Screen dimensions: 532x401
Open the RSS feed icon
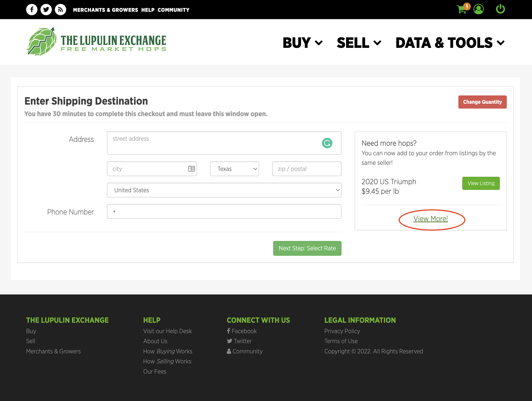60,10
